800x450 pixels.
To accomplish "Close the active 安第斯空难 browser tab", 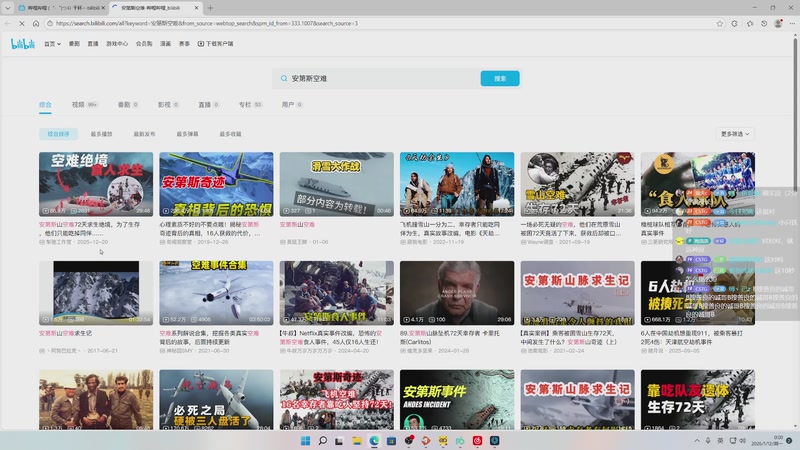I will point(196,8).
